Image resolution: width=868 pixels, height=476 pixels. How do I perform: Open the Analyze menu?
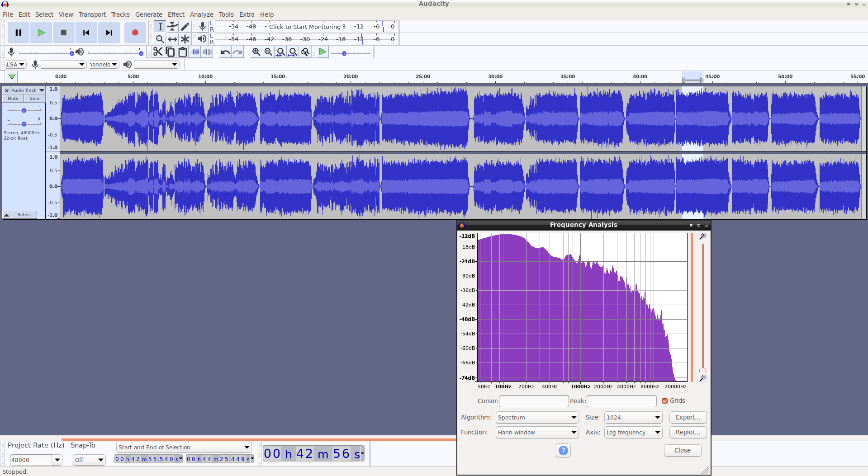(x=201, y=14)
